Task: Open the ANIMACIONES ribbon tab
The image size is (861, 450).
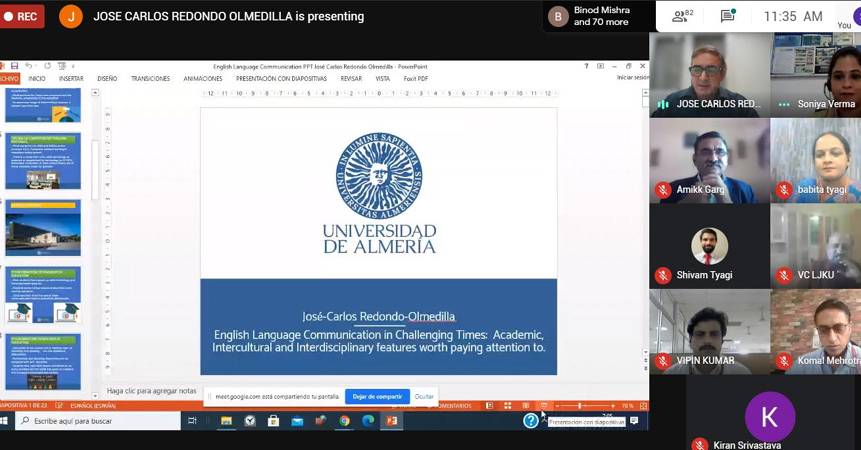Action: (x=203, y=78)
